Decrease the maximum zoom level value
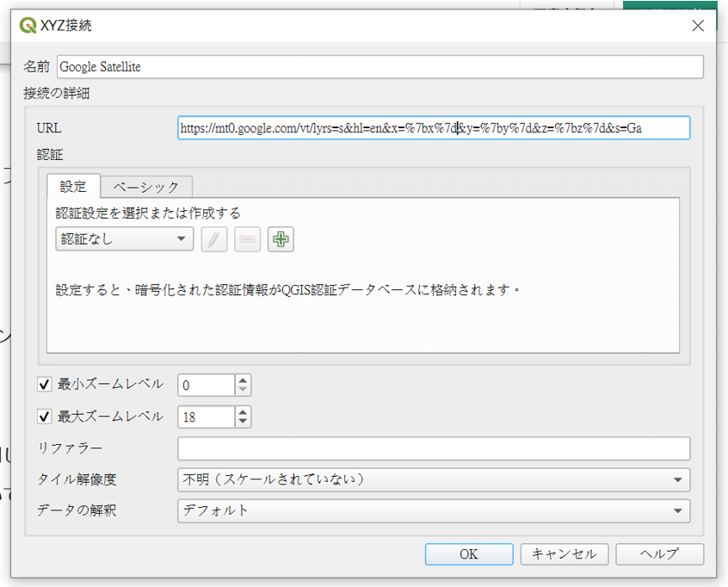 (243, 421)
